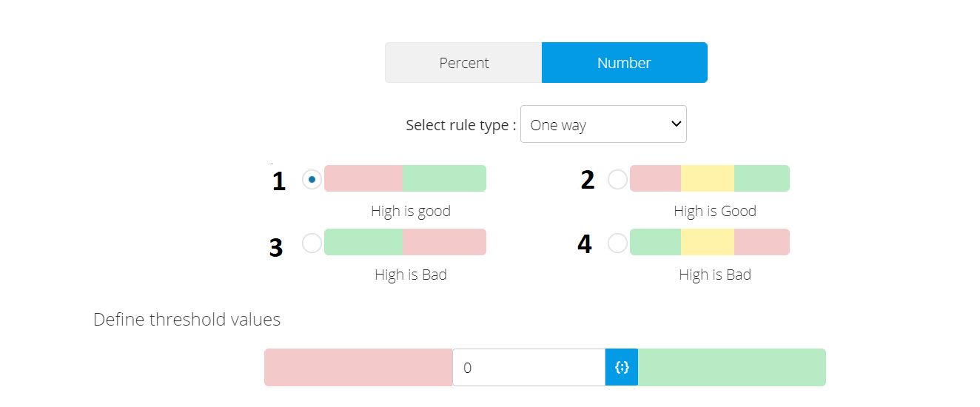Viewport: 980px width, 407px height.
Task: Open the Select rule type dropdown
Action: click(603, 124)
